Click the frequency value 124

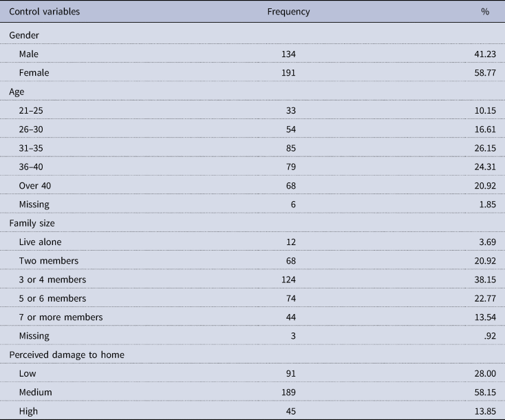pyautogui.click(x=288, y=280)
